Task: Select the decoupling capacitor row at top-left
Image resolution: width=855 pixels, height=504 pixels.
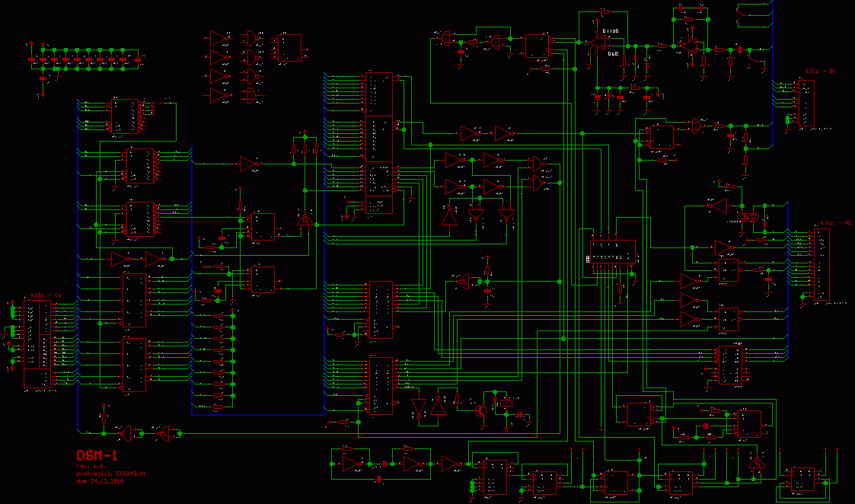Action: pos(85,58)
